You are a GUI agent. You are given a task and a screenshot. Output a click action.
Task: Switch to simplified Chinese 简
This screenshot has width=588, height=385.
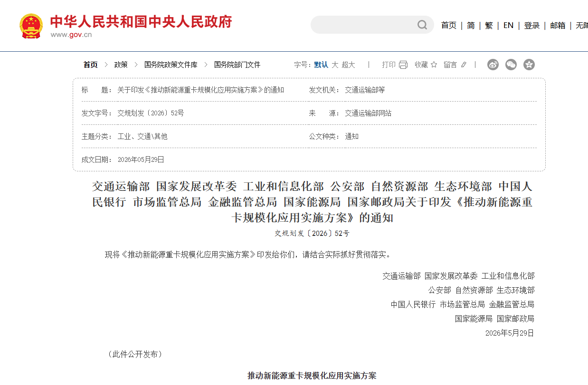pyautogui.click(x=471, y=25)
